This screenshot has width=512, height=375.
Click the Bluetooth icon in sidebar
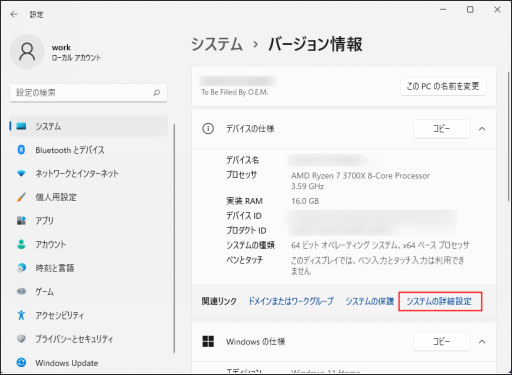pyautogui.click(x=21, y=150)
